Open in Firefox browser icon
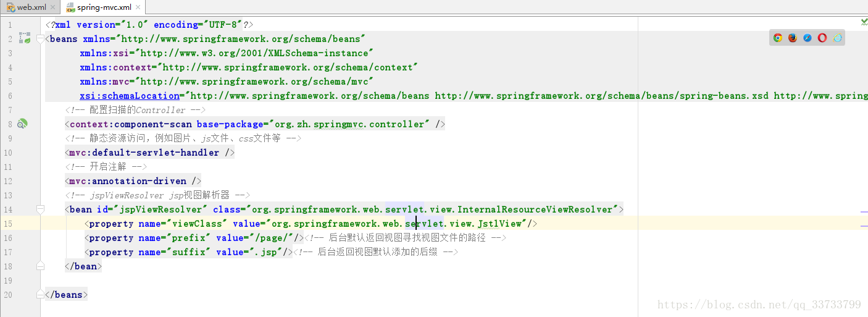Screen dimensions: 868x317 [x=793, y=38]
